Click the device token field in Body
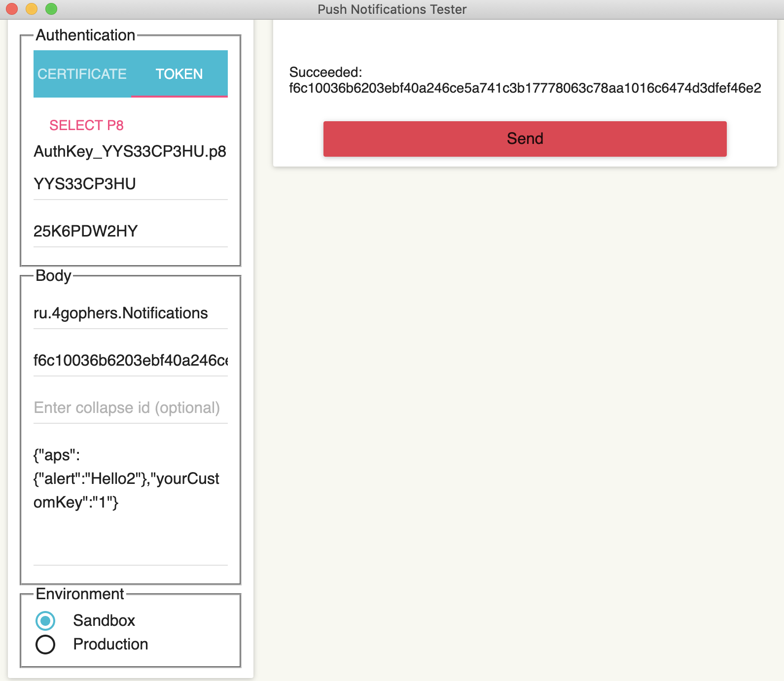The image size is (784, 681). tap(130, 361)
